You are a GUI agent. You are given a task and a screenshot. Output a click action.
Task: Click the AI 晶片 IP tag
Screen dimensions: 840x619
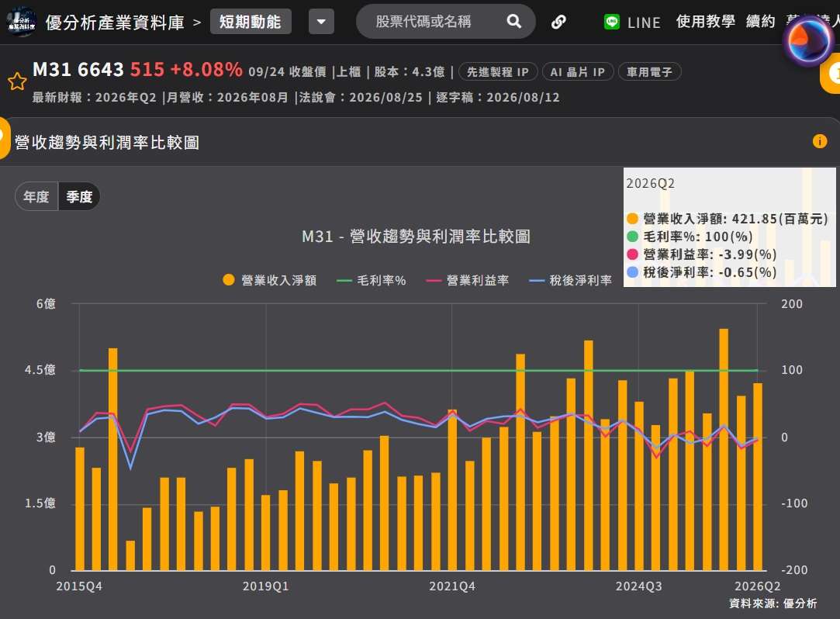pyautogui.click(x=578, y=72)
